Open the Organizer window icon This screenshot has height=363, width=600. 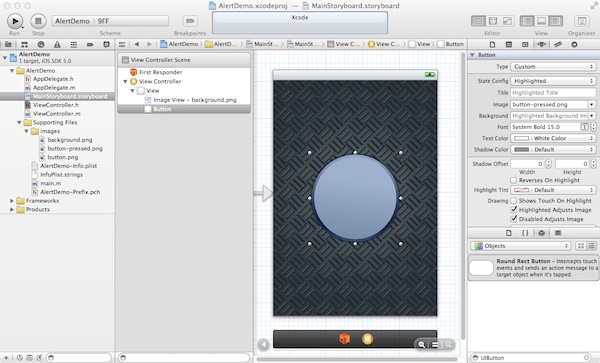coord(581,21)
